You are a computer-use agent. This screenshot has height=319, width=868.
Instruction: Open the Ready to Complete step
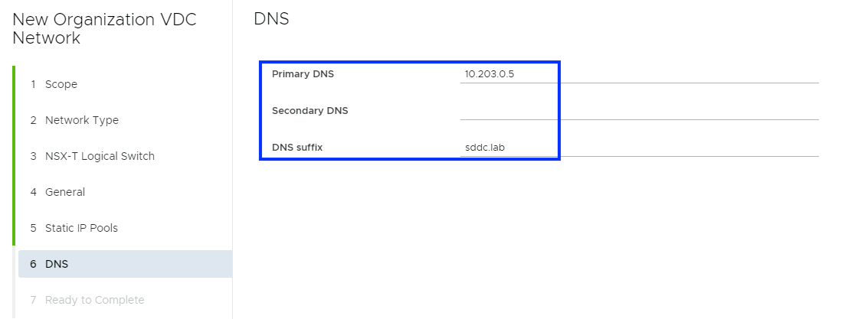94,300
